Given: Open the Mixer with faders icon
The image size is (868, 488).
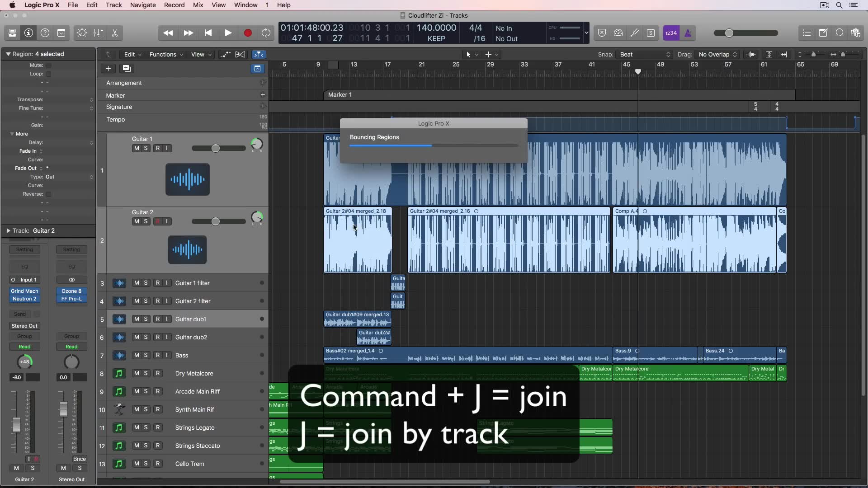Looking at the screenshot, I should (x=98, y=33).
